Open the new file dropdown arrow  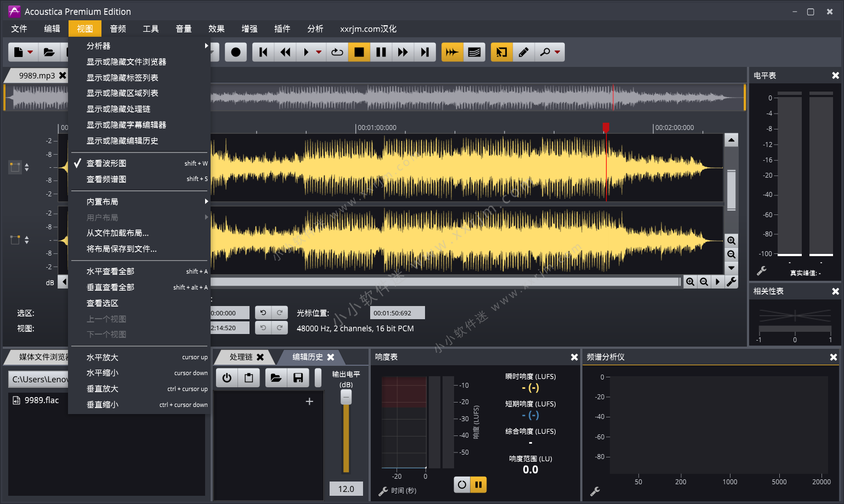tap(31, 52)
